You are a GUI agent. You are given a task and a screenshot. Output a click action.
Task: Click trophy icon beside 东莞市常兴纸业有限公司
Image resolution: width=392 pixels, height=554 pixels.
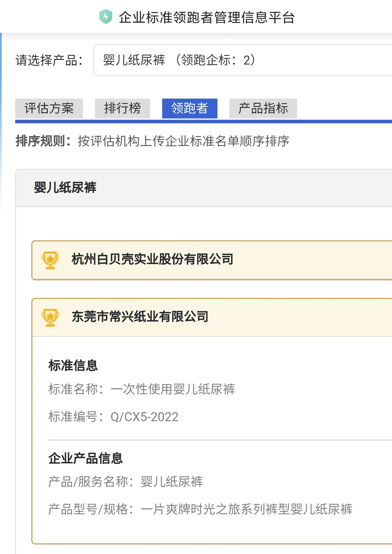(50, 317)
